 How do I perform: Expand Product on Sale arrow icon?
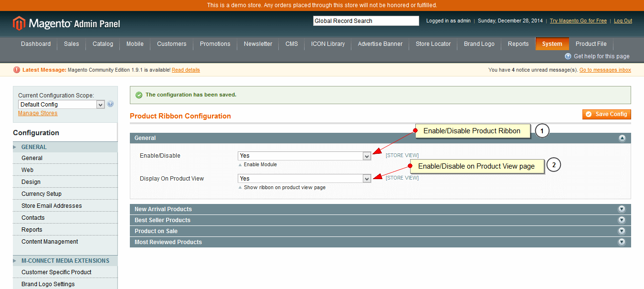(622, 231)
